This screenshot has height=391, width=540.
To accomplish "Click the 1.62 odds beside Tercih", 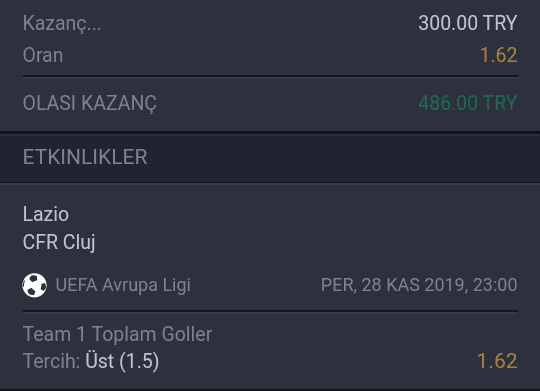I will 497,361.
